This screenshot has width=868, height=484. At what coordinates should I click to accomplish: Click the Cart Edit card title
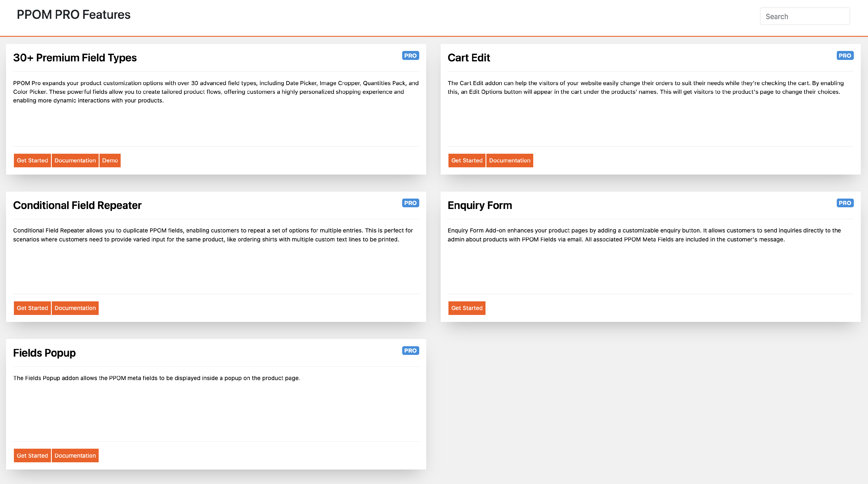tap(469, 58)
